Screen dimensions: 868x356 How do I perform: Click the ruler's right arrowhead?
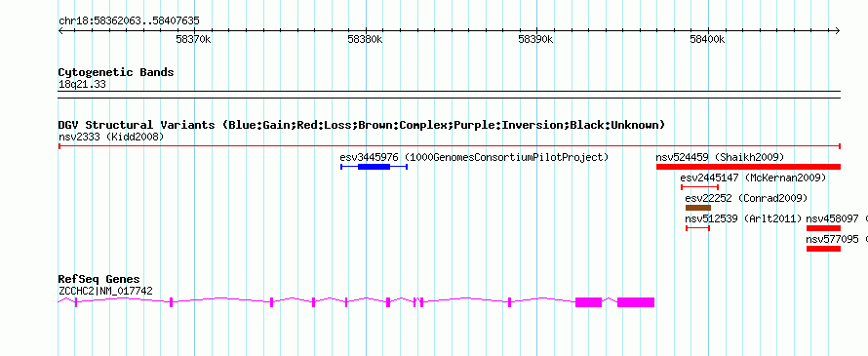(x=838, y=31)
